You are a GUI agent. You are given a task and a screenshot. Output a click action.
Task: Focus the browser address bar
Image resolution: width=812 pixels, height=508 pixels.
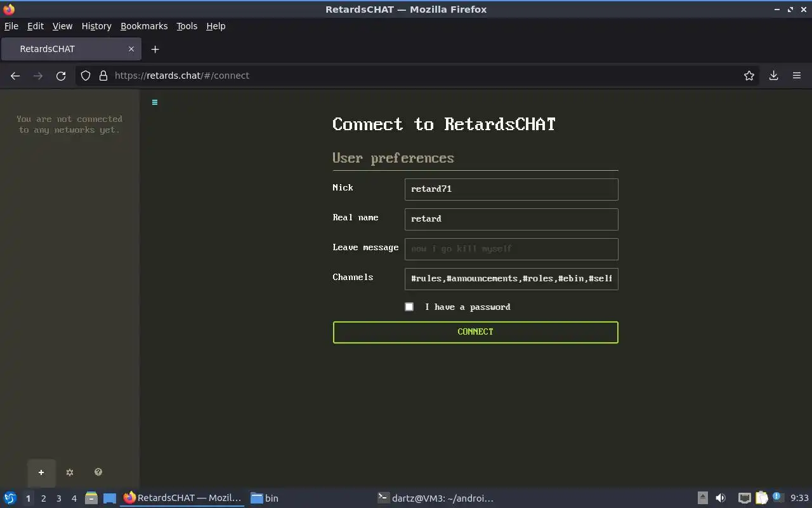coord(419,76)
